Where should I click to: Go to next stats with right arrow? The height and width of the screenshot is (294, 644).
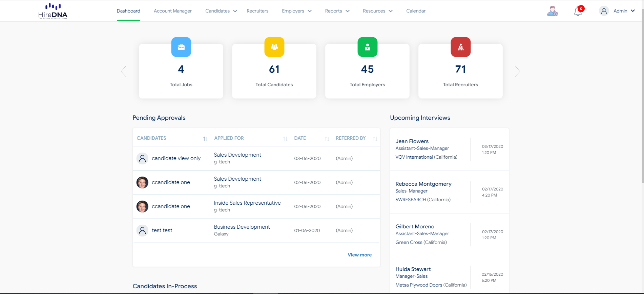[517, 71]
